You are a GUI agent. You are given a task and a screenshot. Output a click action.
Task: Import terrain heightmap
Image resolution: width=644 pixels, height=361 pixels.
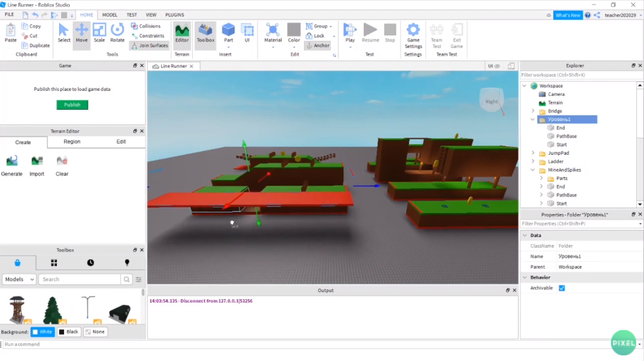(37, 166)
